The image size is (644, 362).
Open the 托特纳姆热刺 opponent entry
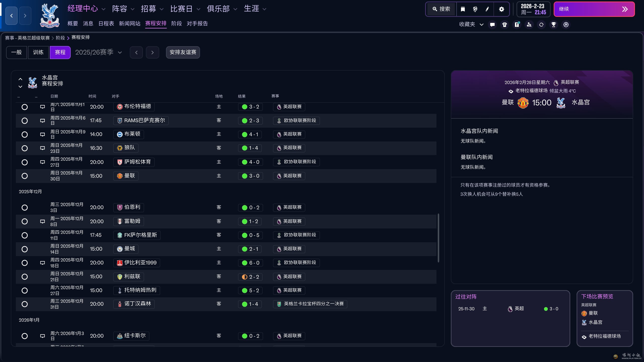point(137,290)
